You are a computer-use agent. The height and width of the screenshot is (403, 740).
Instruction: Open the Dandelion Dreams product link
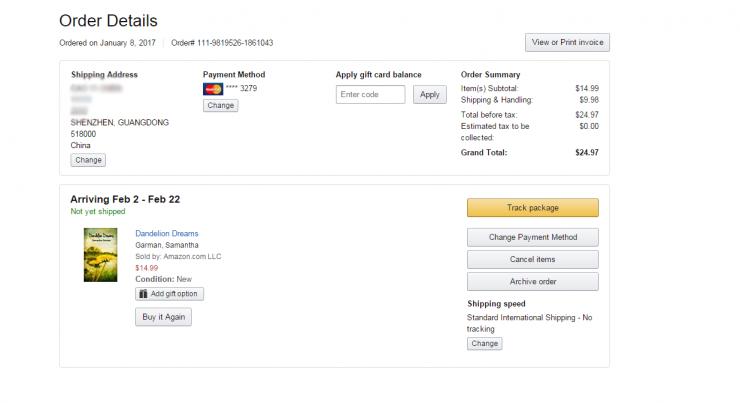coord(167,234)
